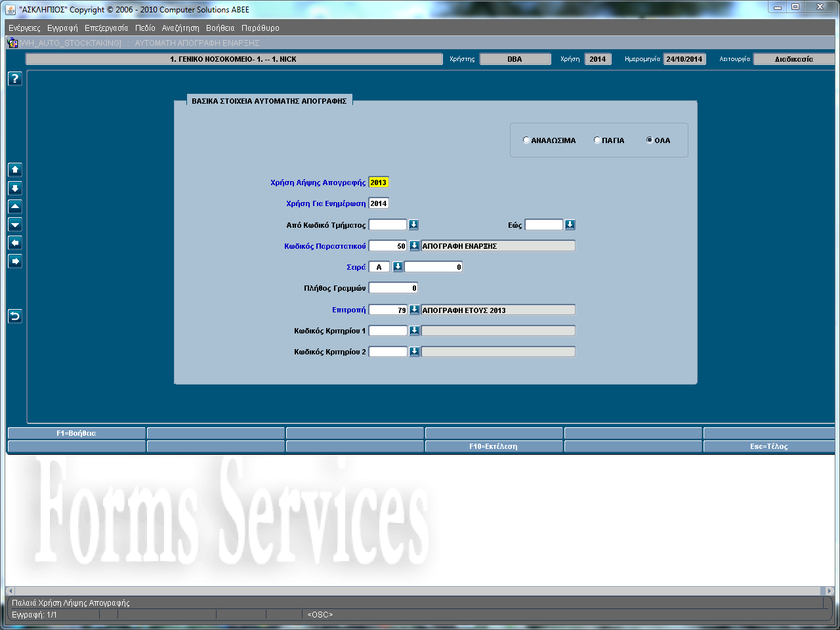Click the F1=Βοήθεια button
Image resolution: width=840 pixels, height=630 pixels.
tap(76, 433)
